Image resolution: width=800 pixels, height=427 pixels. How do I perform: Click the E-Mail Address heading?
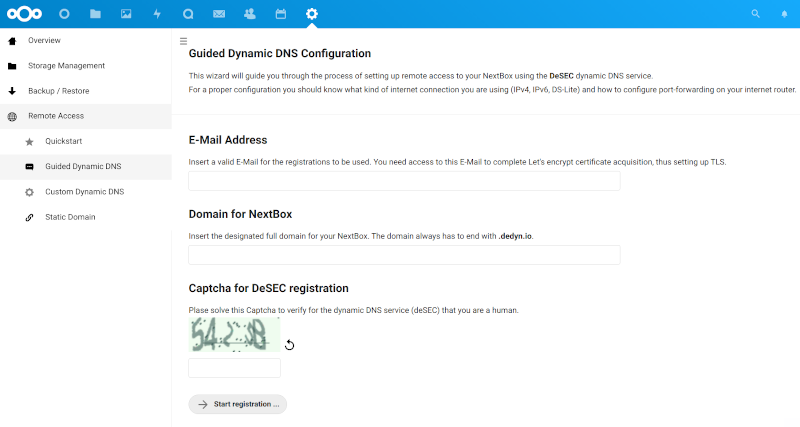click(x=228, y=140)
